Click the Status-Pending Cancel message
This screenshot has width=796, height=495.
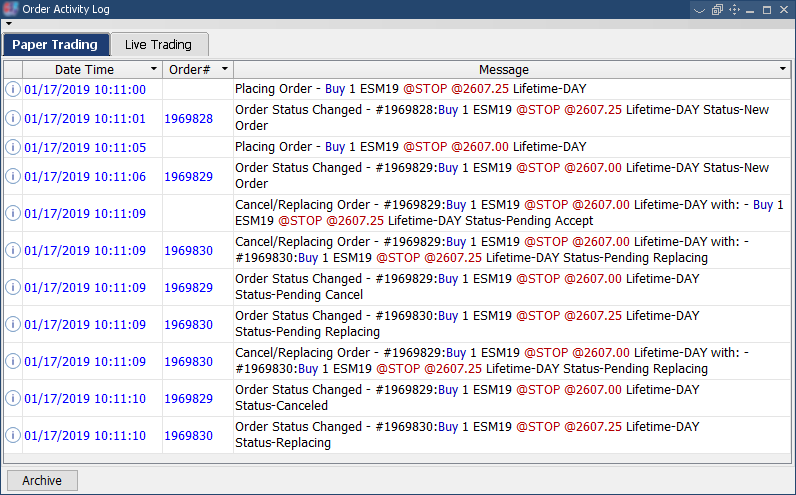click(467, 287)
